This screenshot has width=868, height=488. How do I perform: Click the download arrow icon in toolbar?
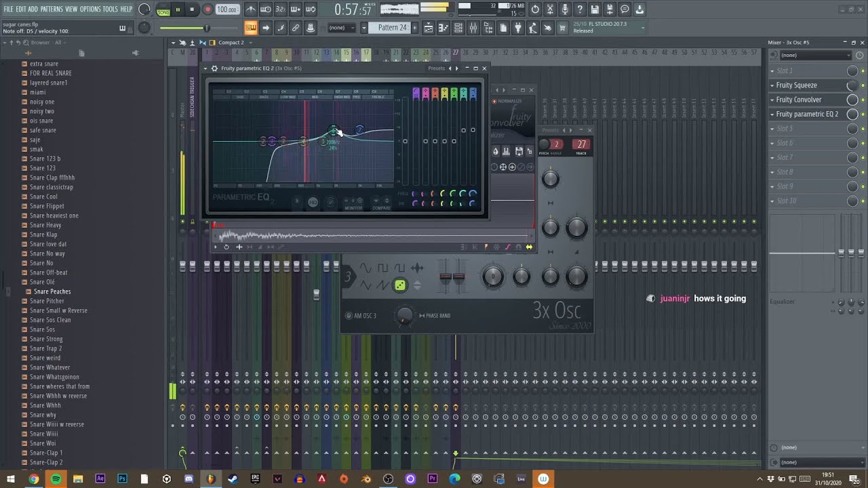(x=639, y=9)
